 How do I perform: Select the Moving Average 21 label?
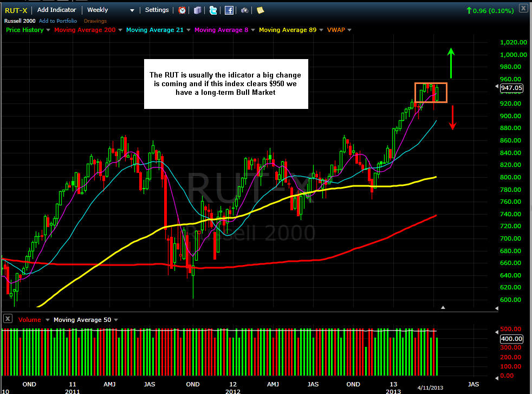155,30
